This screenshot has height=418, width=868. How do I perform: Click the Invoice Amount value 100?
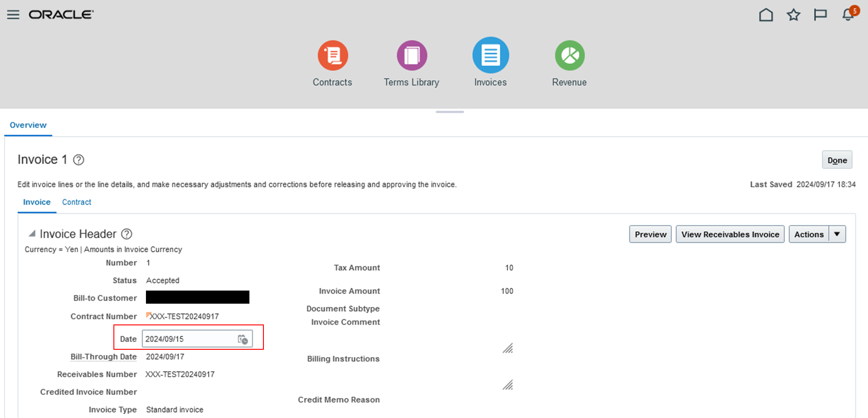pos(507,291)
